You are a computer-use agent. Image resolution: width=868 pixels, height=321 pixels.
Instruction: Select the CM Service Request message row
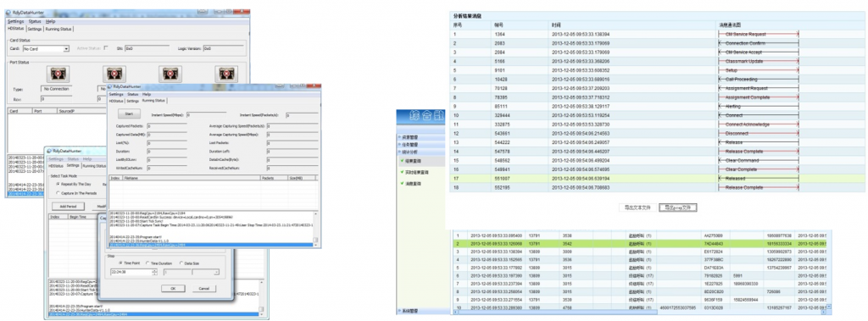point(658,34)
